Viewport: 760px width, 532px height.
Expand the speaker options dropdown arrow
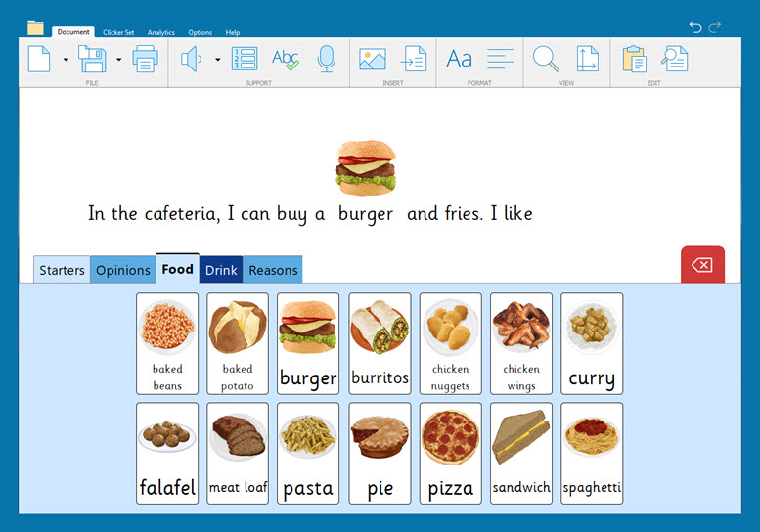click(x=217, y=60)
